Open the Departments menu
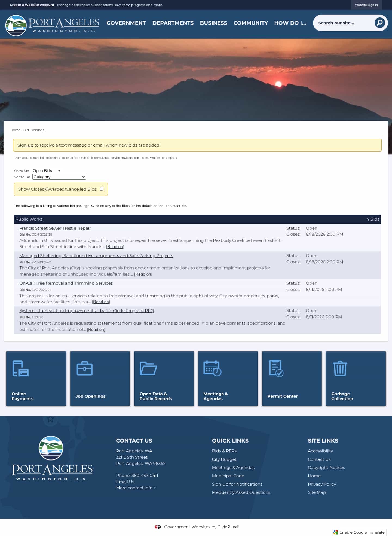Screen dimensions: 392x536 click(x=173, y=23)
